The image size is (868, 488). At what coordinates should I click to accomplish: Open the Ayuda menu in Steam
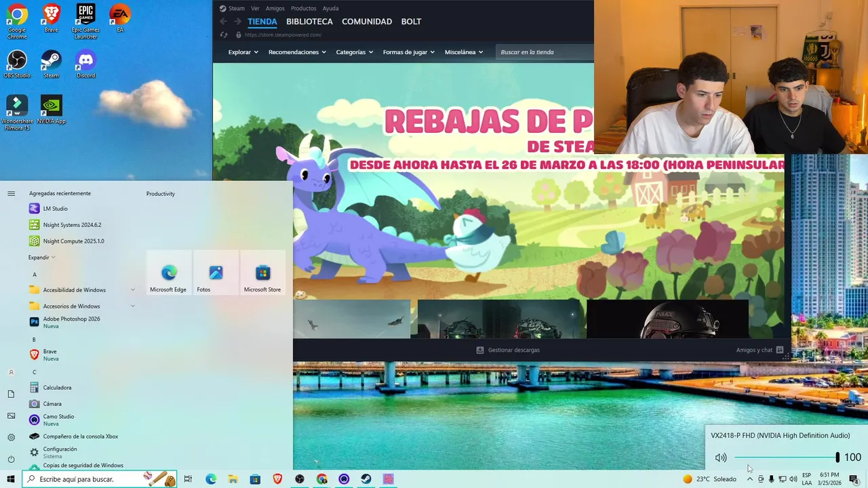[x=330, y=8]
